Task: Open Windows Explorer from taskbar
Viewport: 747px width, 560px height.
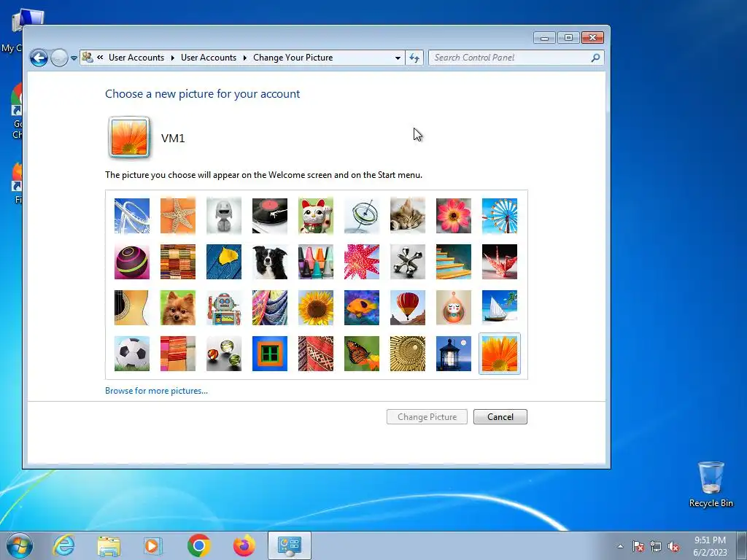Action: (x=109, y=545)
